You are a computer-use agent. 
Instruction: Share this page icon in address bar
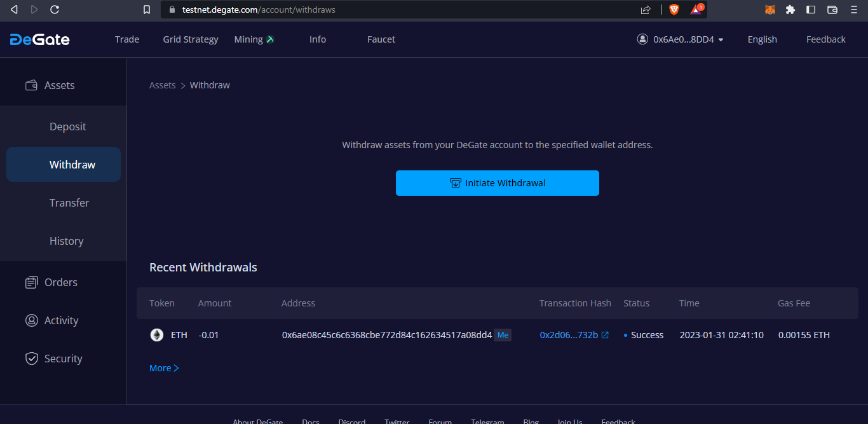646,10
